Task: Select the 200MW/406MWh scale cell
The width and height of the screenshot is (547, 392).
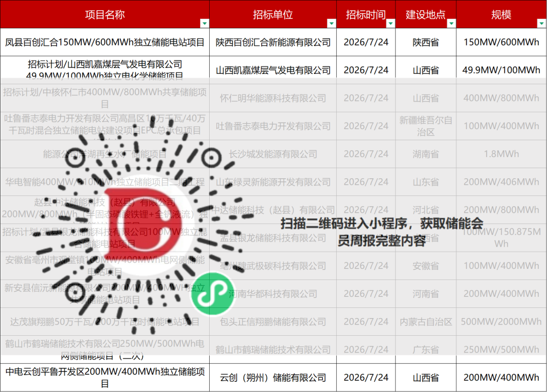Action: (x=501, y=182)
